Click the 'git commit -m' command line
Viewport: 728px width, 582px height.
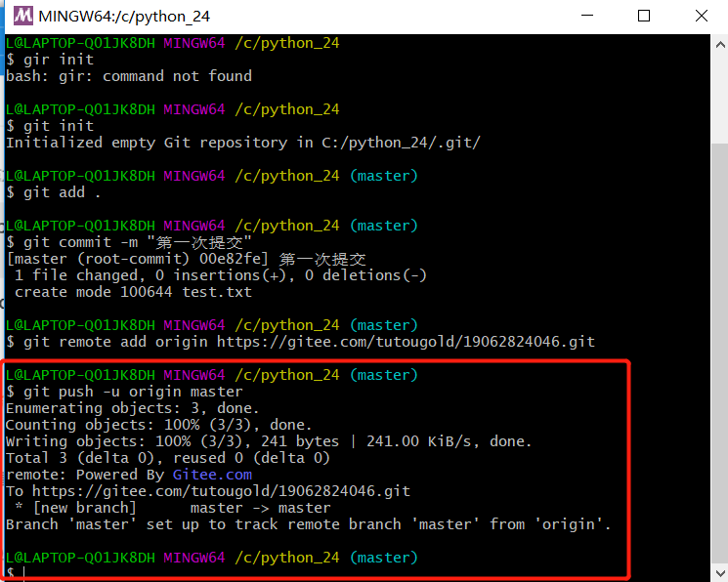point(129,242)
